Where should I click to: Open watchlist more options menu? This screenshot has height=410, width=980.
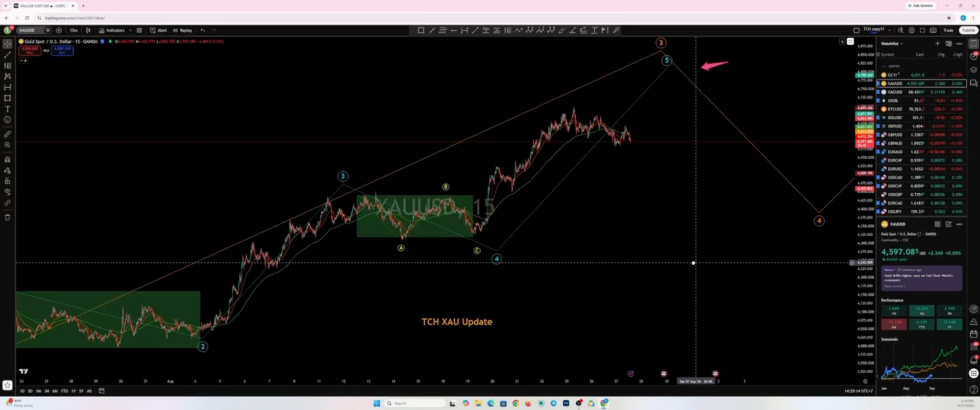click(959, 44)
